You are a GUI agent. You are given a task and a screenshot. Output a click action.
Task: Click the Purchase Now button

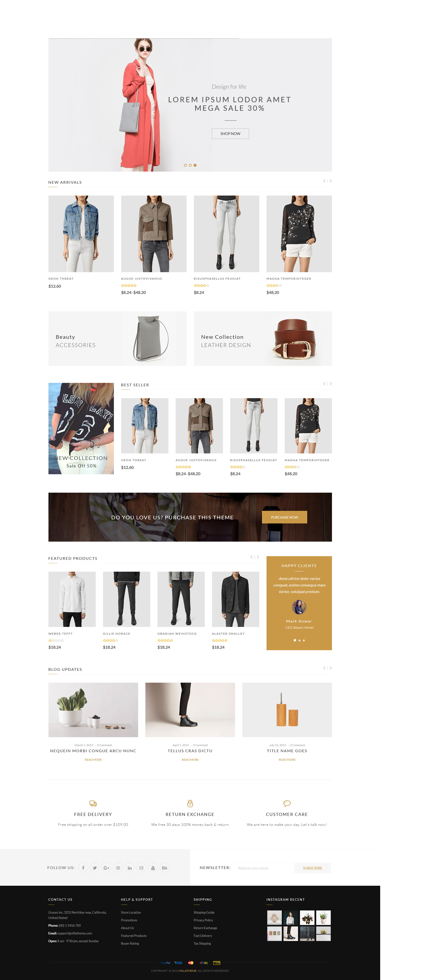pyautogui.click(x=284, y=517)
